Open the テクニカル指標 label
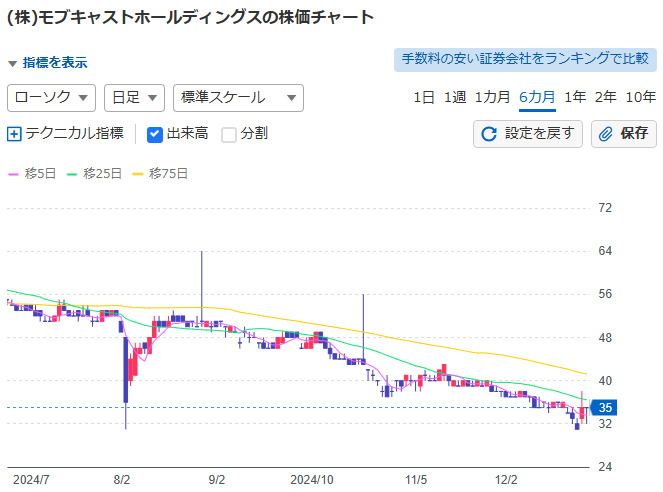 click(74, 134)
